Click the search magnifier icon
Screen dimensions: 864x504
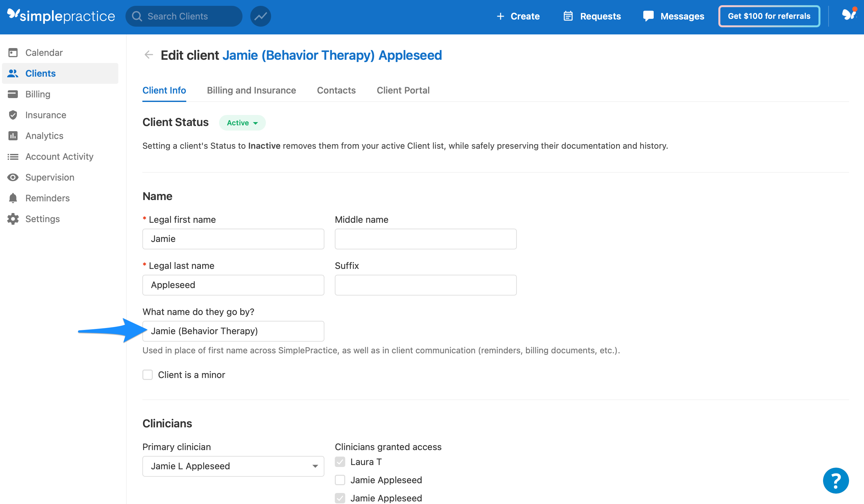click(x=137, y=16)
